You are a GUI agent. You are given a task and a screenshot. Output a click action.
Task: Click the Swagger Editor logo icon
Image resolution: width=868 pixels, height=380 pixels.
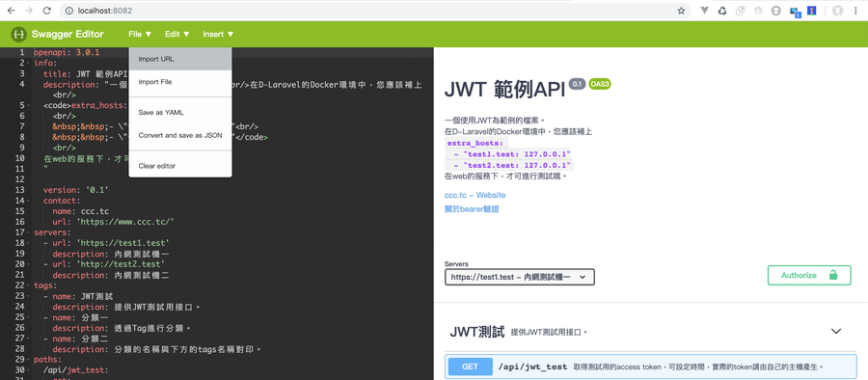(x=19, y=35)
